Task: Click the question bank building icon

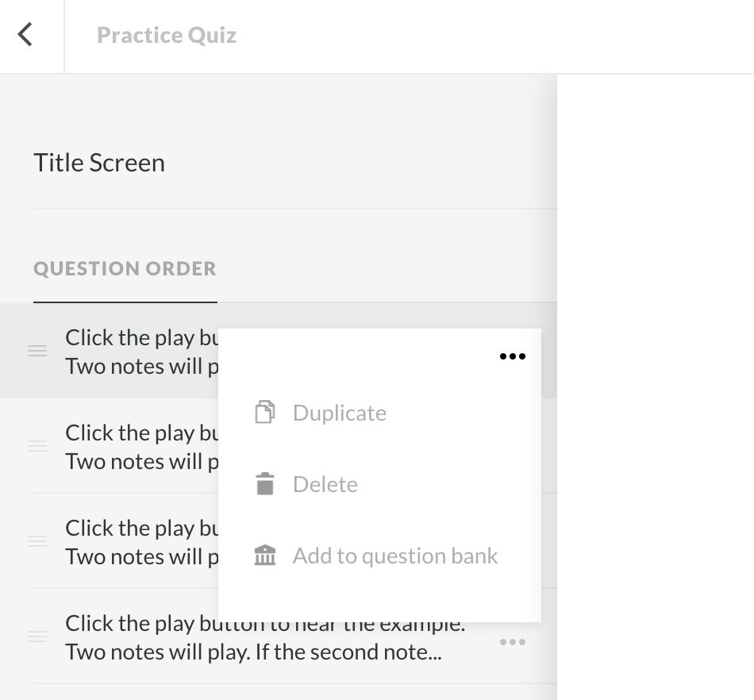Action: [265, 556]
